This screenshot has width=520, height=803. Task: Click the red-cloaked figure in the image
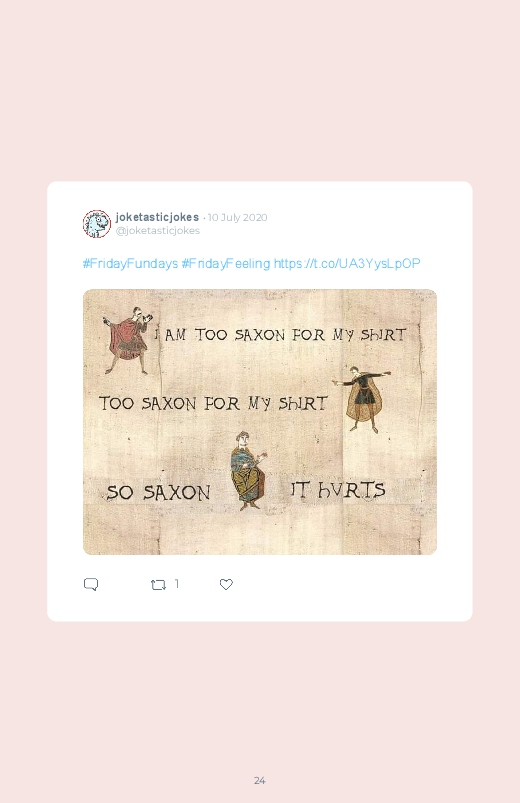click(127, 341)
